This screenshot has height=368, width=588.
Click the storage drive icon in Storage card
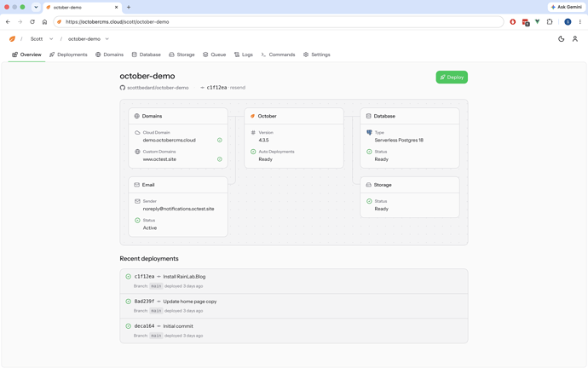coord(369,185)
